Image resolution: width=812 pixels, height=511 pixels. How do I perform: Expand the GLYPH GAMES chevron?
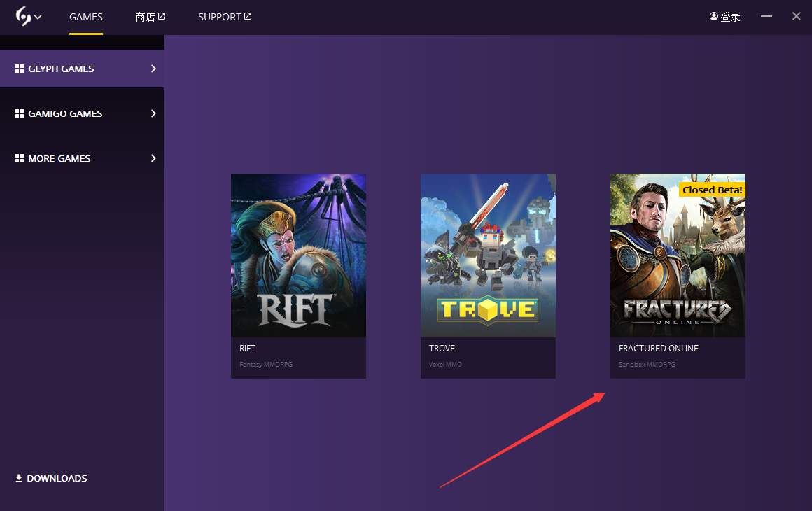coord(153,69)
